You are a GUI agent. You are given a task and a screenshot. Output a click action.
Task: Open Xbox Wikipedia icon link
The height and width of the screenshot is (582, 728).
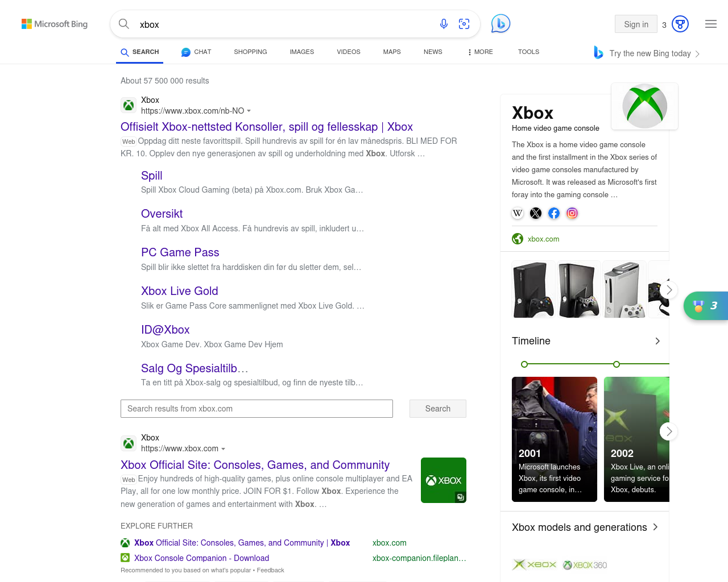pos(518,213)
